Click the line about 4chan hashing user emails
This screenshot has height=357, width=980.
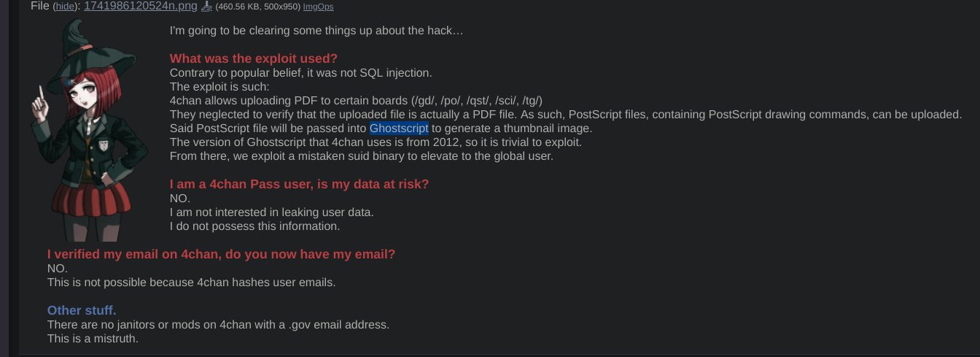point(191,283)
